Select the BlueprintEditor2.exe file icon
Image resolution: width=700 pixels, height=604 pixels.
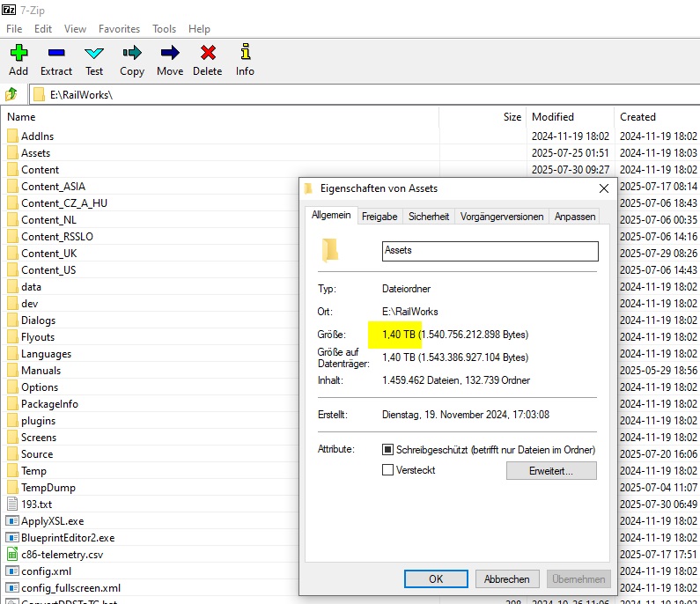pyautogui.click(x=12, y=537)
